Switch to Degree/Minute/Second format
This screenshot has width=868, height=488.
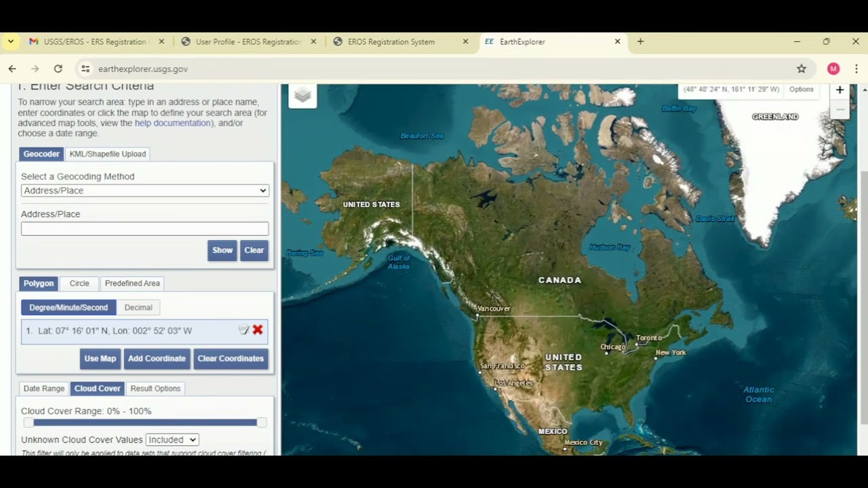(68, 308)
